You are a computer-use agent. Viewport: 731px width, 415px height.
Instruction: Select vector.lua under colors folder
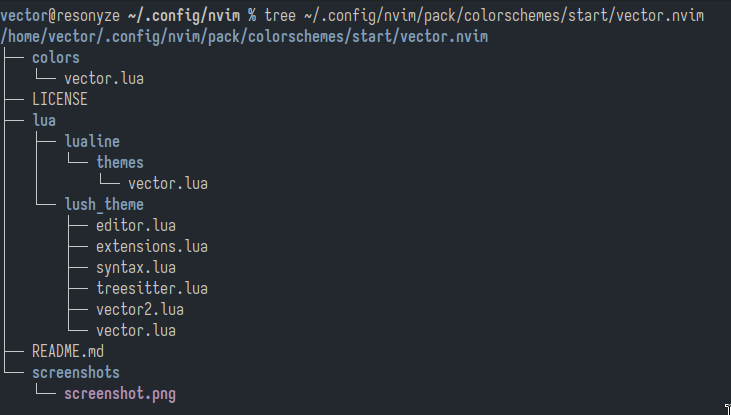[x=104, y=79]
